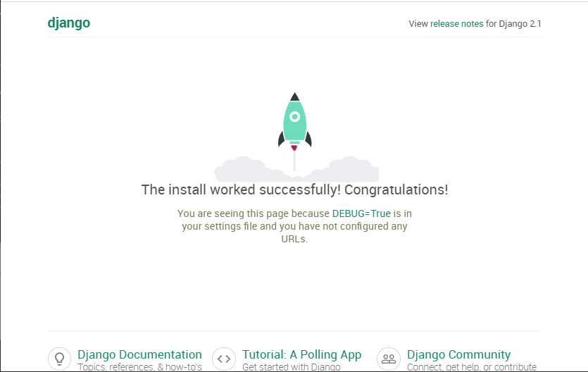
Task: Click the django logo heading
Action: [69, 23]
